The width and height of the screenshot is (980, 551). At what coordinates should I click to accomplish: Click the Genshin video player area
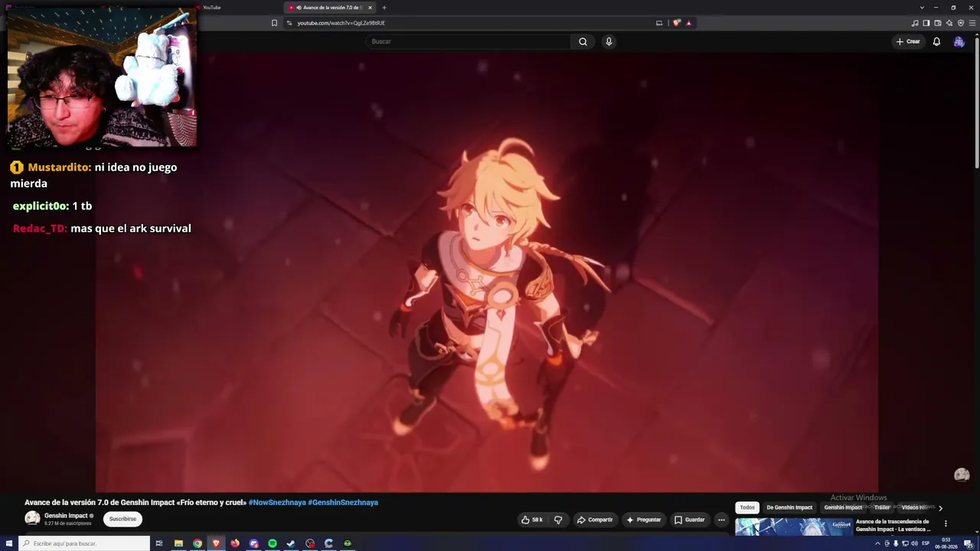[487, 272]
